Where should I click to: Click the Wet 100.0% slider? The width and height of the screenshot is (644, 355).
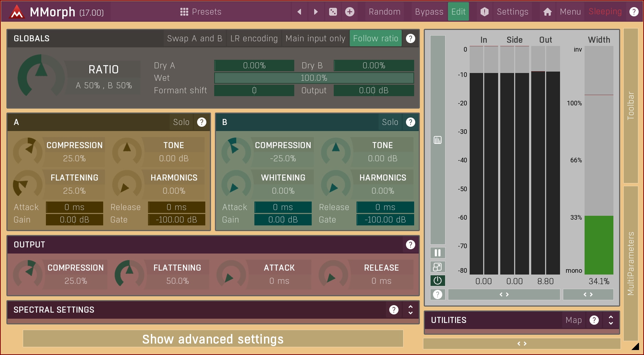[x=314, y=78]
